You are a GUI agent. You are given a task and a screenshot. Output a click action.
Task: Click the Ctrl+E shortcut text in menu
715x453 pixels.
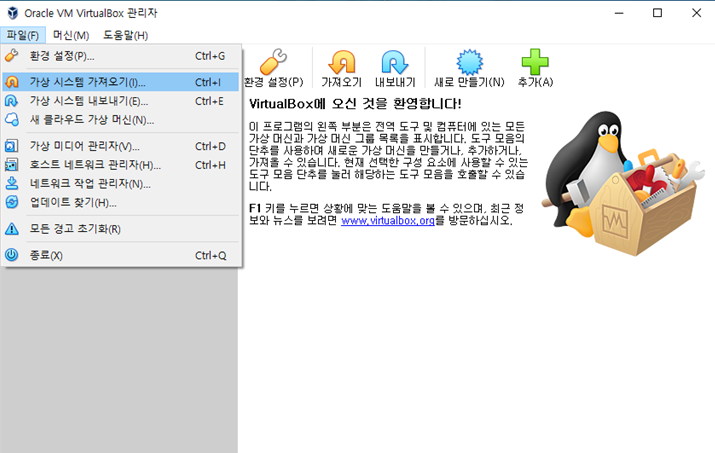[x=209, y=101]
